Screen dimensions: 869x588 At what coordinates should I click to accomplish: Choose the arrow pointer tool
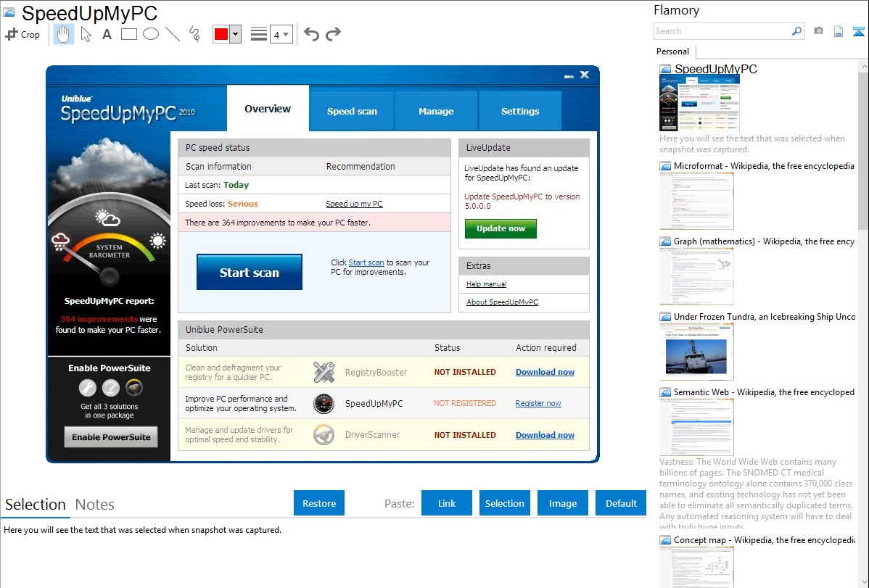point(86,34)
